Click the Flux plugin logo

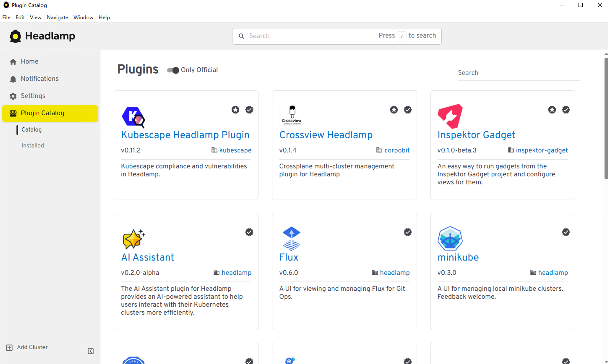click(x=291, y=239)
